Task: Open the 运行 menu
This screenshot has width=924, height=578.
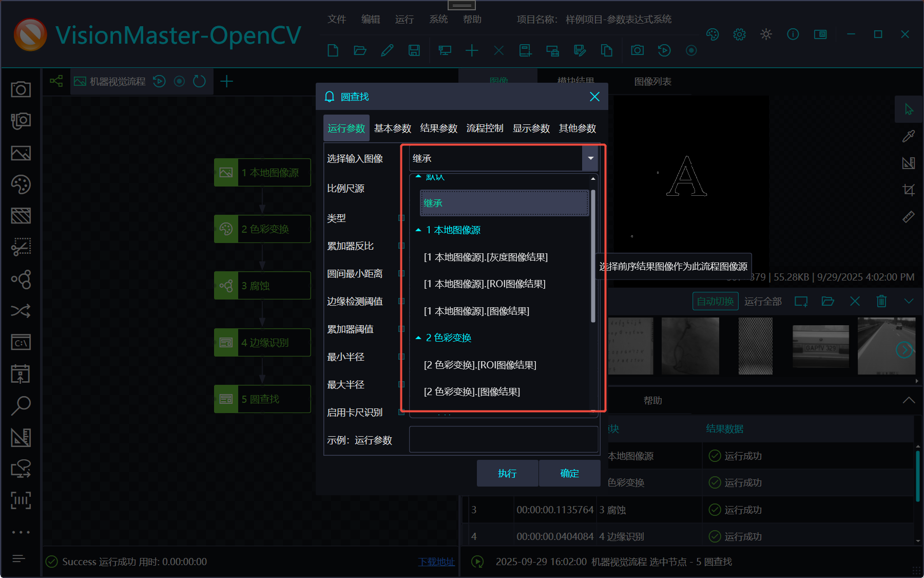Action: point(405,19)
